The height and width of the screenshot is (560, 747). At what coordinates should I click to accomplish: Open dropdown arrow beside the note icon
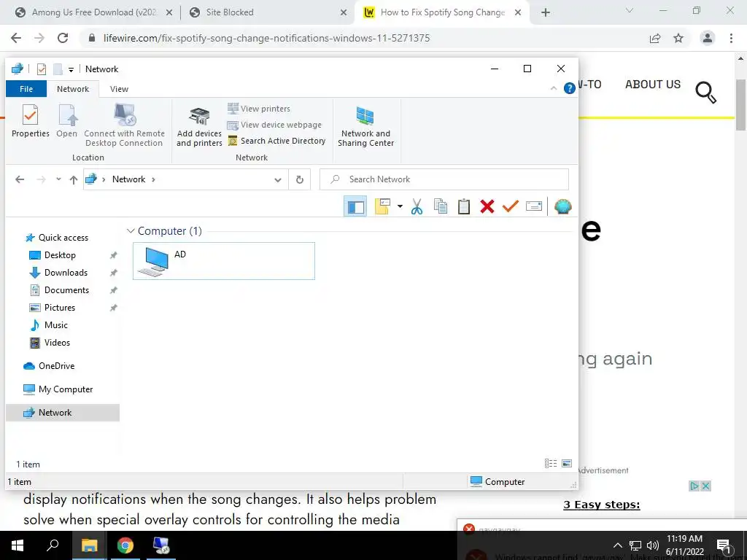click(x=400, y=206)
